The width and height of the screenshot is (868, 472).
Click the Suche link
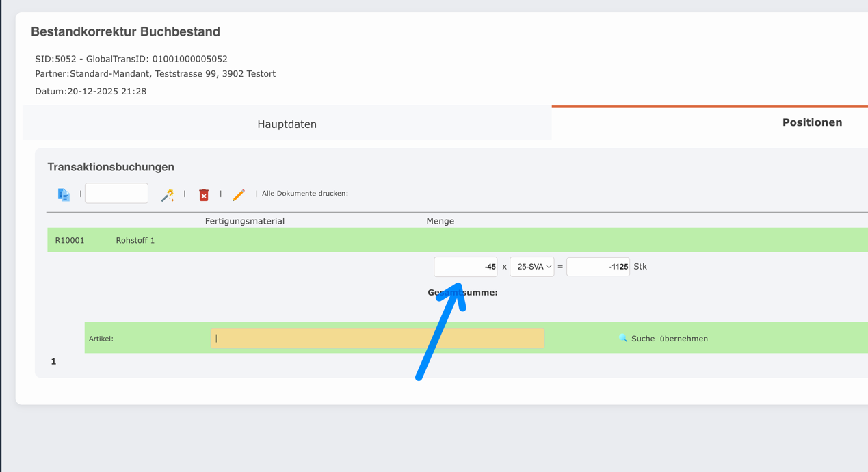coord(642,339)
